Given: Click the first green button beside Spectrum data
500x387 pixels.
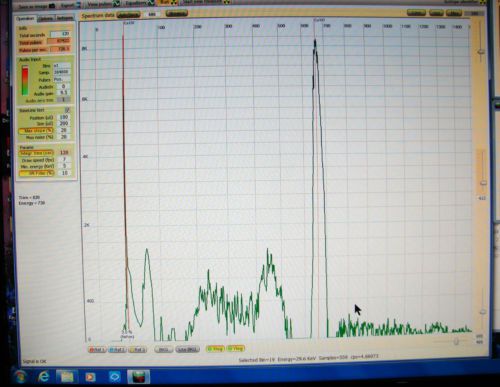Looking at the screenshot, I should coord(129,15).
